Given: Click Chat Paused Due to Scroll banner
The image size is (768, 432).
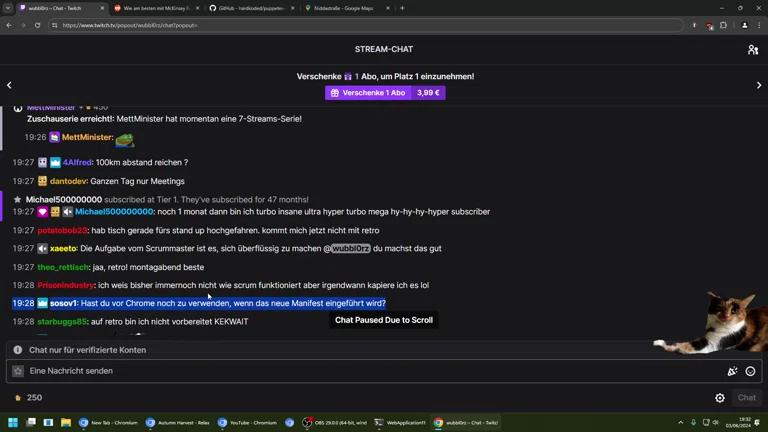Looking at the screenshot, I should (x=384, y=320).
